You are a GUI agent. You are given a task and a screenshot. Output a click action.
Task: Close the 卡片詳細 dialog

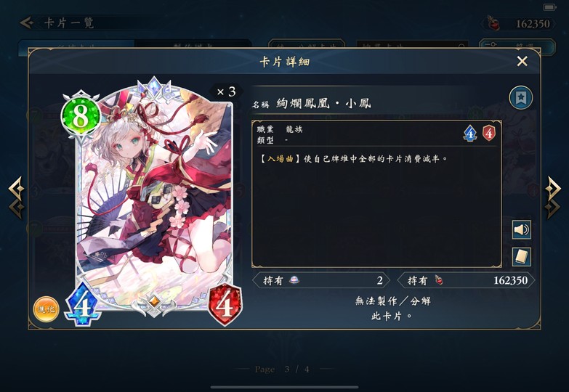point(522,61)
